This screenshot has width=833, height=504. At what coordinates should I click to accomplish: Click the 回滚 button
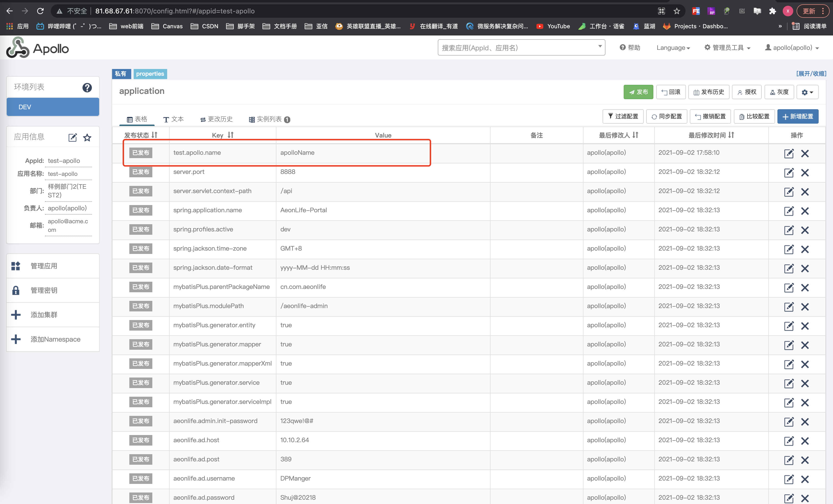click(671, 92)
